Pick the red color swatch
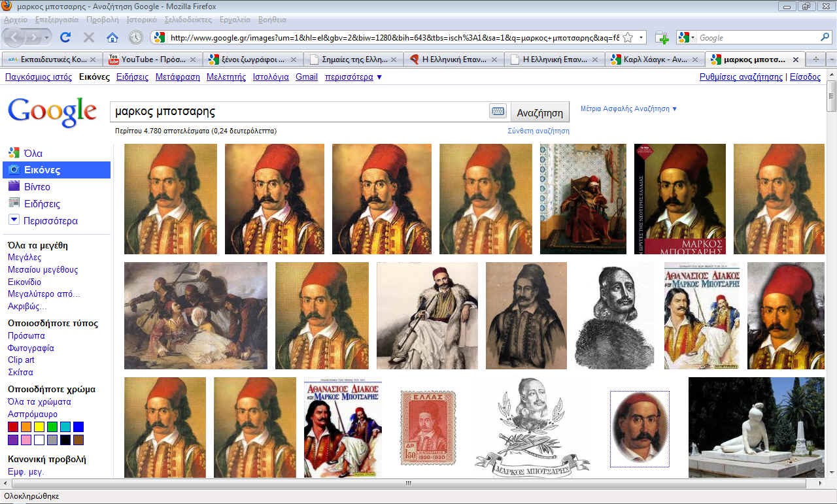Screen dimensions: 837x504 point(13,427)
